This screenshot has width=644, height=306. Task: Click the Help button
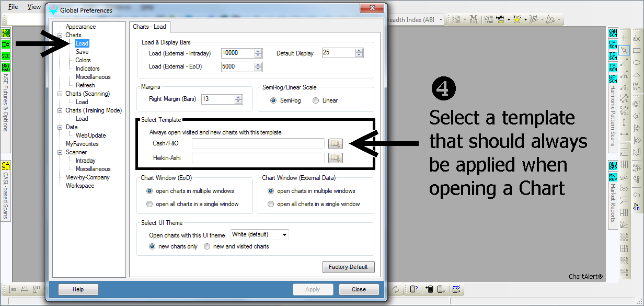(78, 289)
